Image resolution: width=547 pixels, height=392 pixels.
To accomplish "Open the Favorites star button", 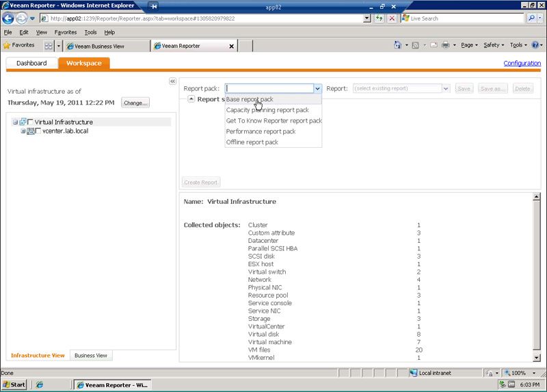I will tap(19, 45).
